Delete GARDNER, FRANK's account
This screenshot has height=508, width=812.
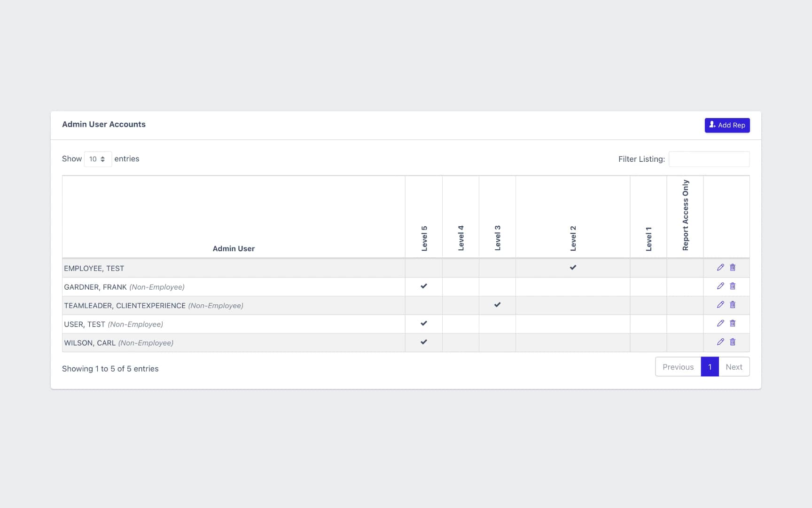(x=733, y=286)
